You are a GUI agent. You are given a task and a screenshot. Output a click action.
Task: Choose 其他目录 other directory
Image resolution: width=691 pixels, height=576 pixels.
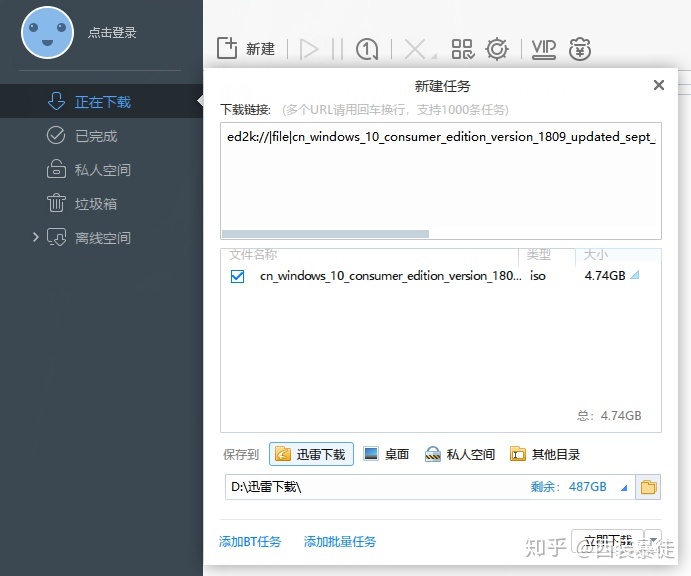click(x=545, y=454)
